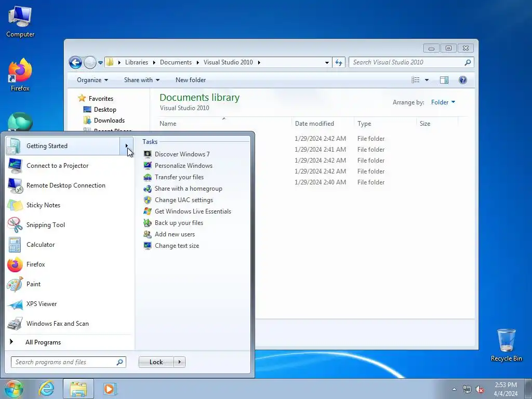Expand the arrow after Visual Studio 2010

pos(259,62)
